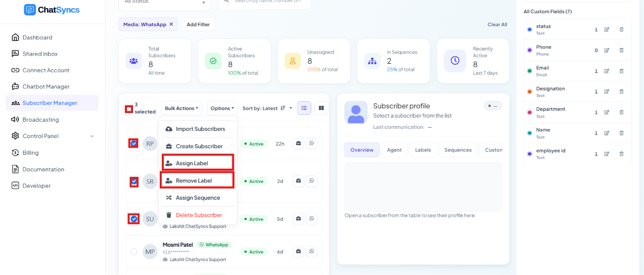This screenshot has height=275, width=644.
Task: Click the pink Department color dot
Action: [x=529, y=112]
